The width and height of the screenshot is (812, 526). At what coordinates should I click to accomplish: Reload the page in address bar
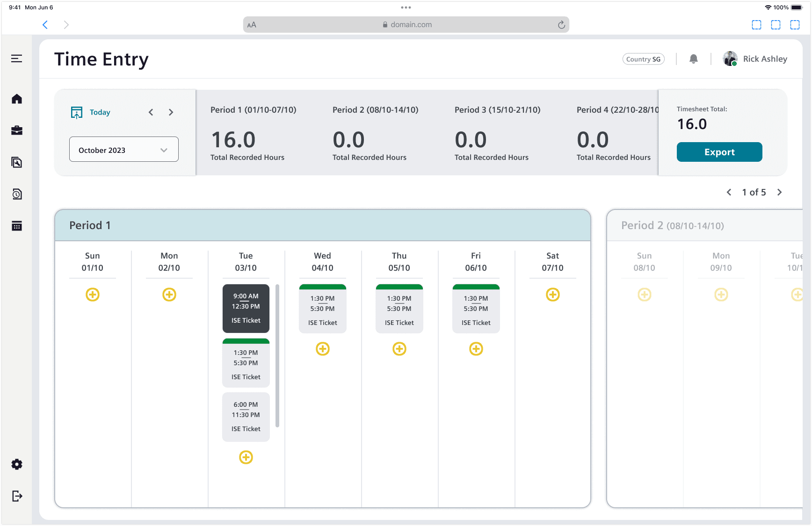561,25
